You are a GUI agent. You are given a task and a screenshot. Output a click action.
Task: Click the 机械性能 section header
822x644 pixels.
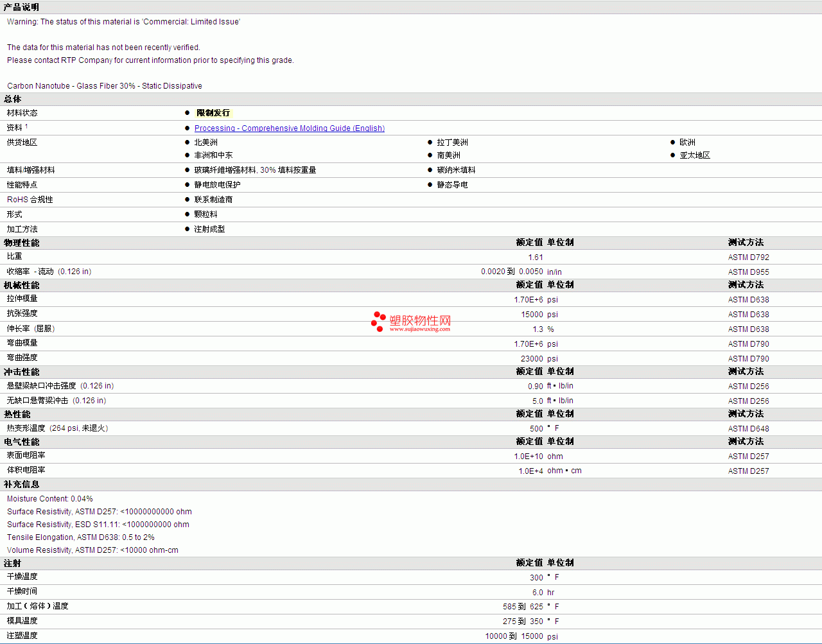(21, 285)
